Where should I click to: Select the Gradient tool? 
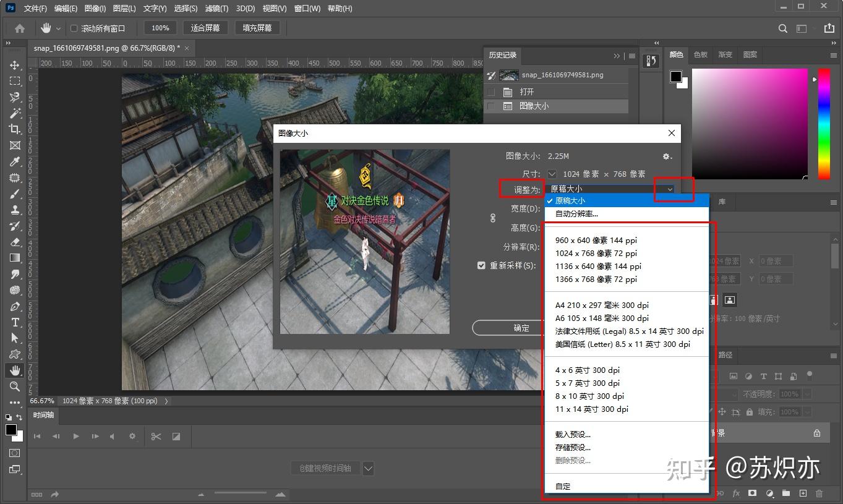[x=15, y=258]
